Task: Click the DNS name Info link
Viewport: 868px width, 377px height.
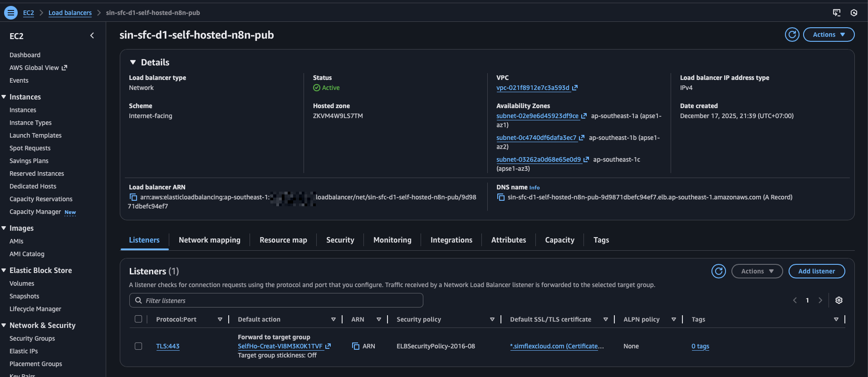Action: tap(535, 188)
